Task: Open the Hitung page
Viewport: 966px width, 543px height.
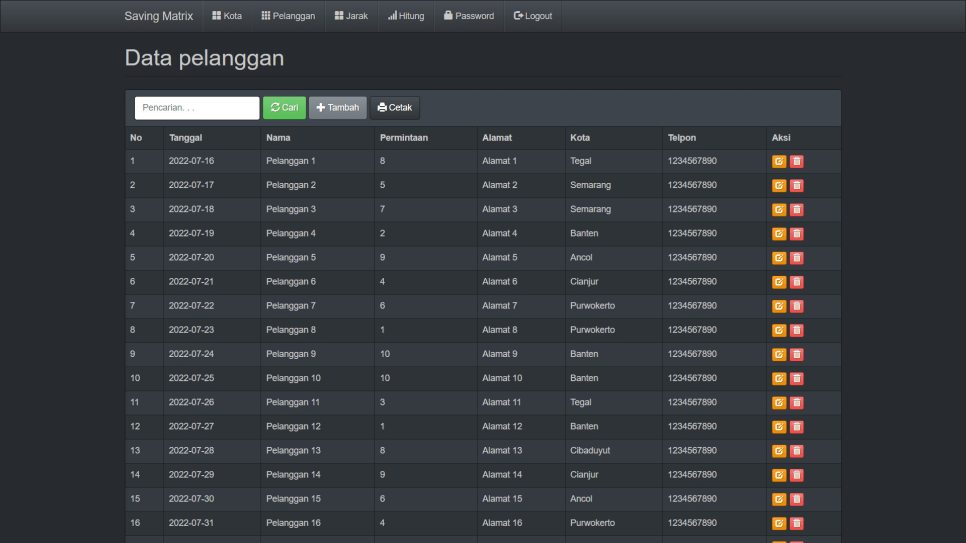Action: coord(406,16)
